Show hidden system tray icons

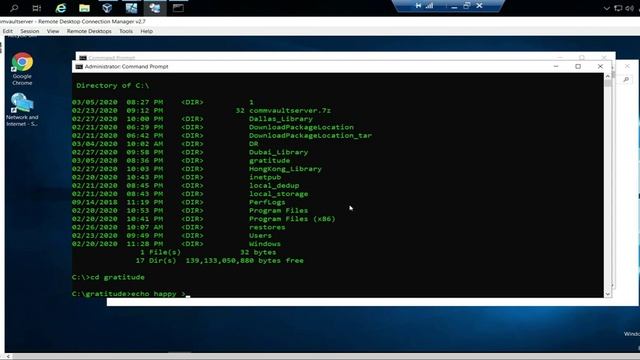pyautogui.click(x=607, y=8)
